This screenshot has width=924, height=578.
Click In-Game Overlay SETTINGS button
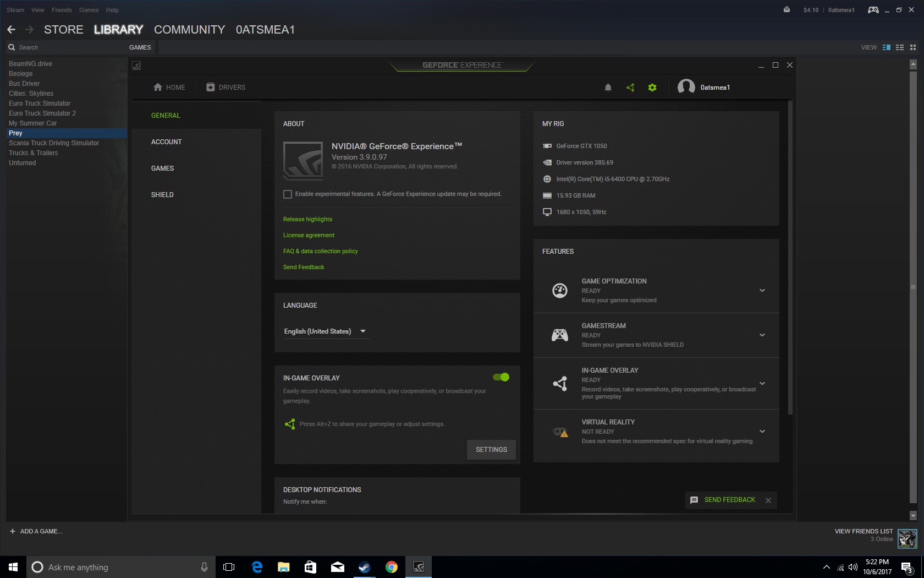491,450
